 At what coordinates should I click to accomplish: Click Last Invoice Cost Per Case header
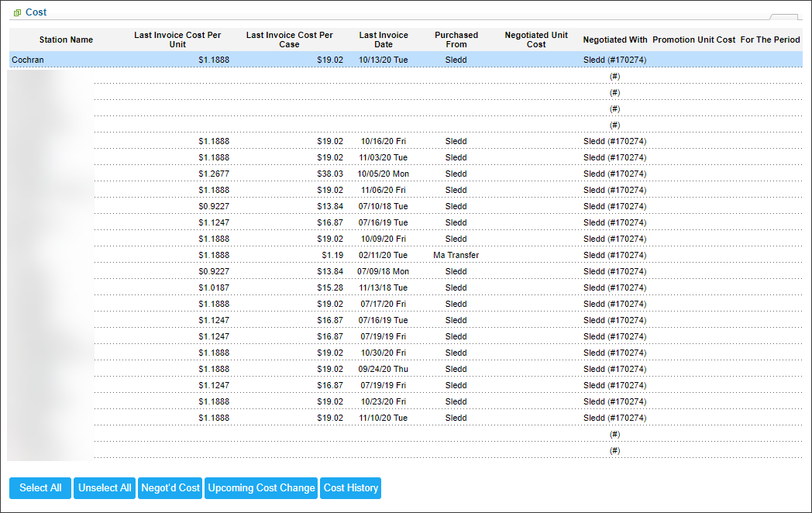(x=290, y=40)
